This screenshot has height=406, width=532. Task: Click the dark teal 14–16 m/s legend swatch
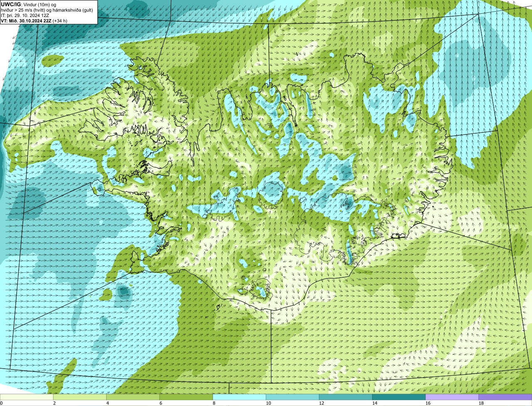pos(399,397)
